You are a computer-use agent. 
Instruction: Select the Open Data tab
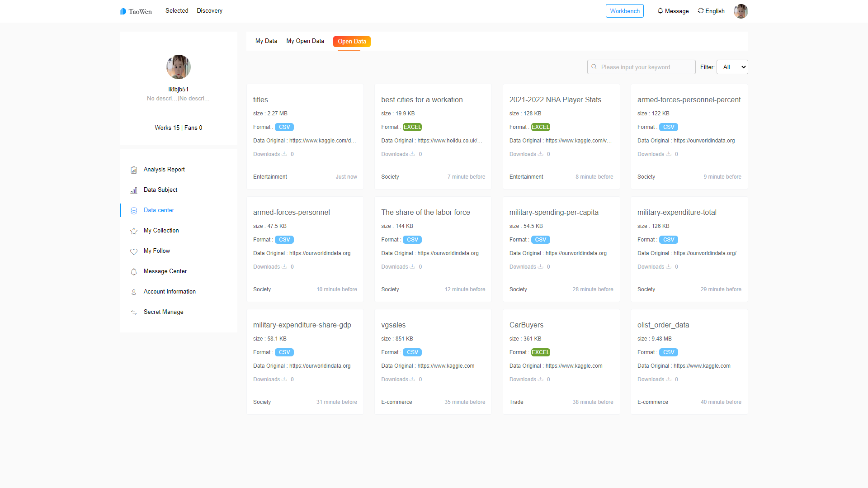coord(352,42)
